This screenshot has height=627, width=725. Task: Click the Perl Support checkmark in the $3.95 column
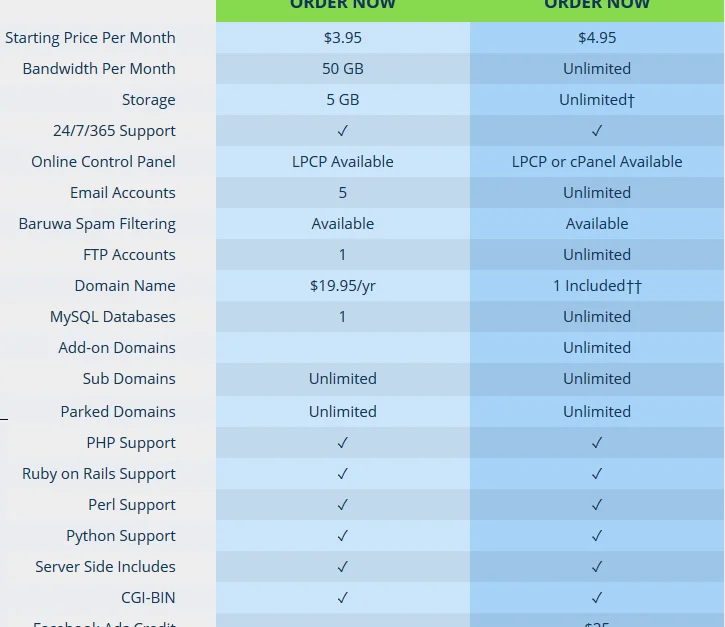[x=343, y=505]
